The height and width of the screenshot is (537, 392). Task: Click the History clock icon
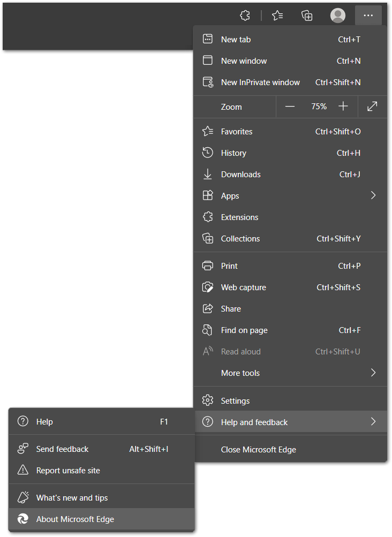coord(208,153)
